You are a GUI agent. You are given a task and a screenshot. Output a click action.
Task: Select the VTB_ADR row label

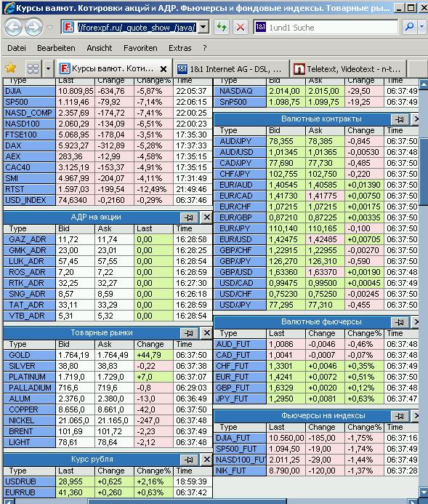coord(29,316)
